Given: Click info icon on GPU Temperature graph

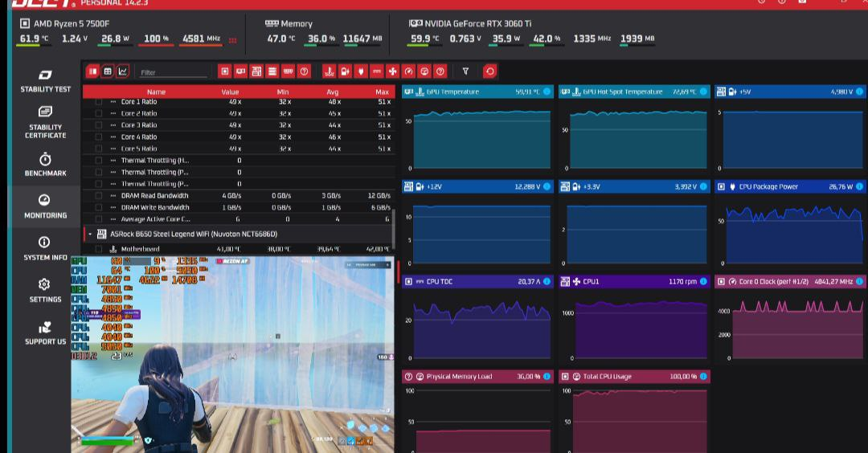Looking at the screenshot, I should pos(547,92).
